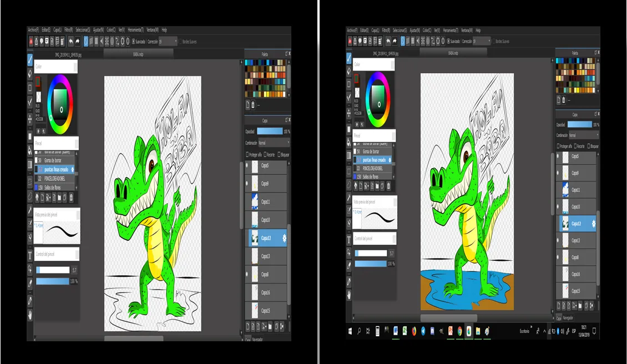
Task: Open Capa12 layer settings gear, left window
Action: pos(284,238)
